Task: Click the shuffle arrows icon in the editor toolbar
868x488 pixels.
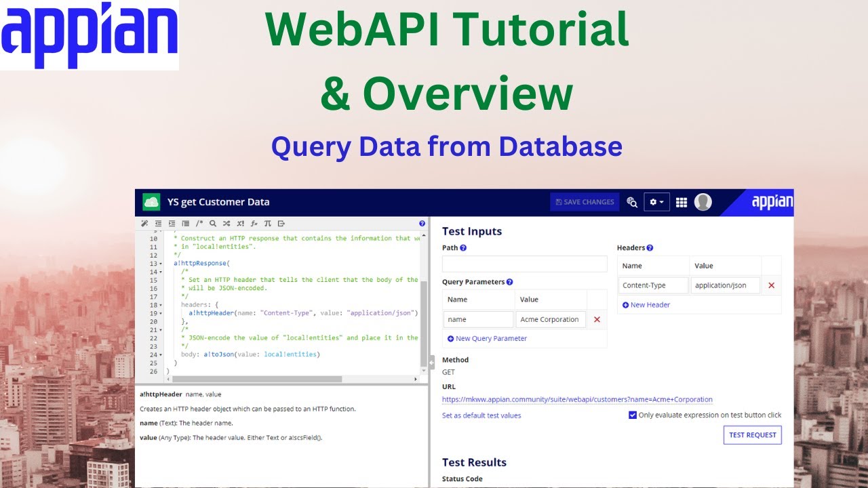Action: (x=226, y=223)
